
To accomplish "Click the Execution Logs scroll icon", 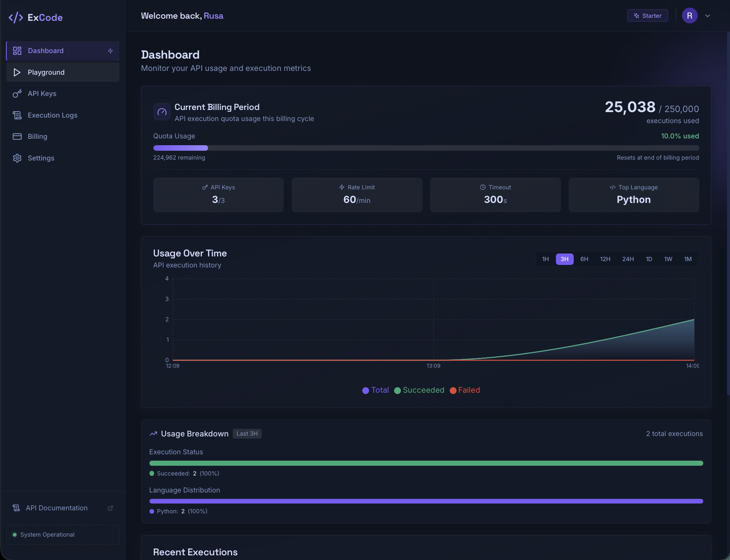I will point(17,115).
